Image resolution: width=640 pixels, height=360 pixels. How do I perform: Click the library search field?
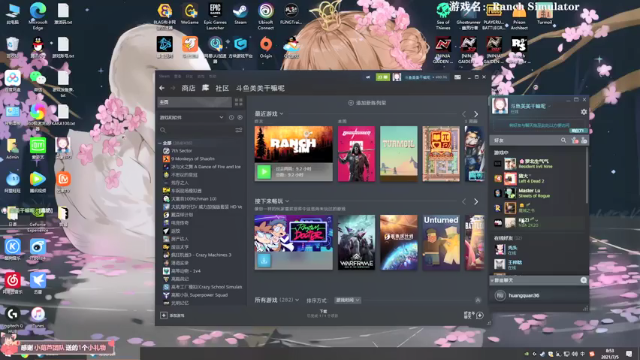point(196,130)
